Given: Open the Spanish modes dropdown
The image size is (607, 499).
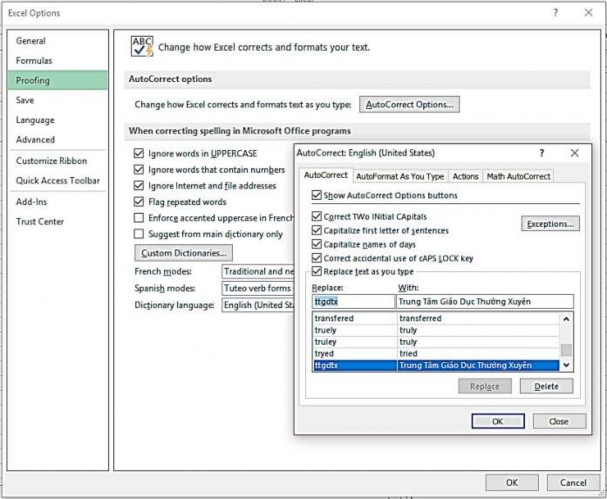Looking at the screenshot, I should (256, 288).
